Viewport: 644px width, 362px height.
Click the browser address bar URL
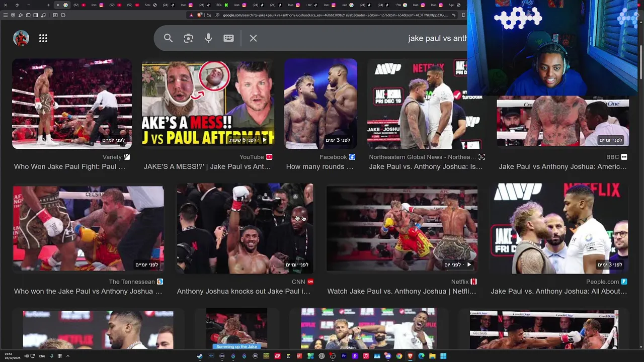coord(335,15)
